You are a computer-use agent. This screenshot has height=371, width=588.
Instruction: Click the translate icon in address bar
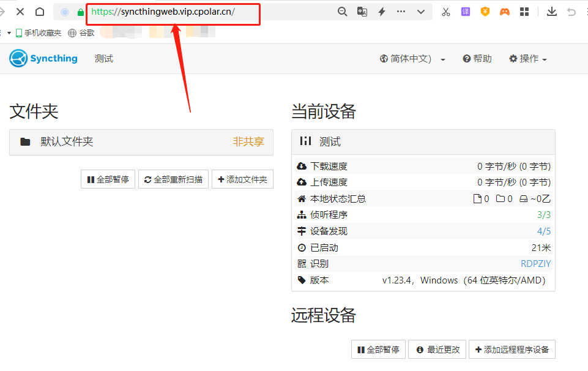click(362, 12)
